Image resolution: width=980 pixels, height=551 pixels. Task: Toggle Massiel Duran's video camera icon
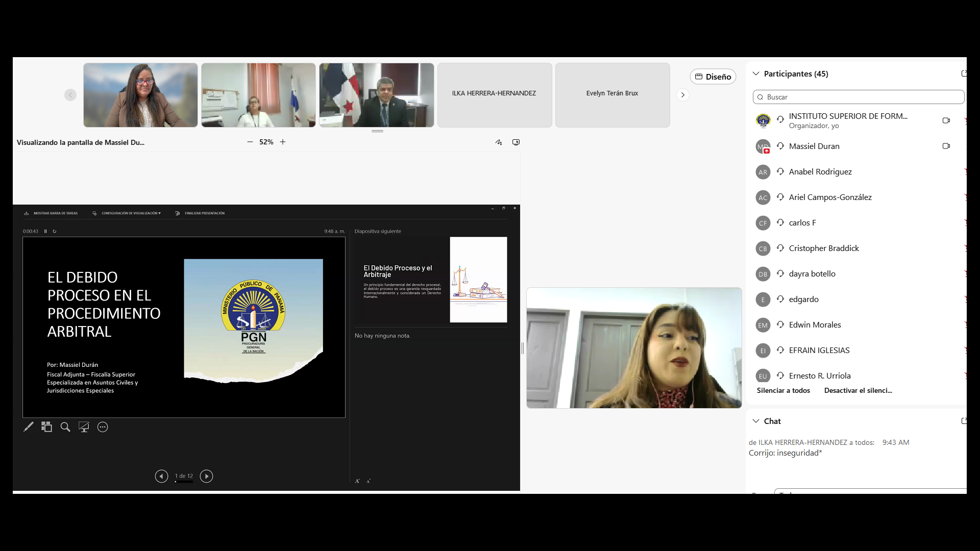(946, 146)
